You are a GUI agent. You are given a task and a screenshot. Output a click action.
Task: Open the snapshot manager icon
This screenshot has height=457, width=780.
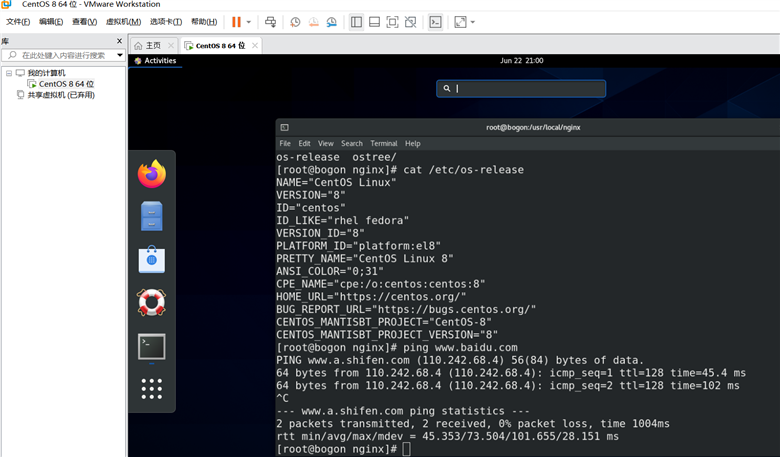click(x=331, y=22)
